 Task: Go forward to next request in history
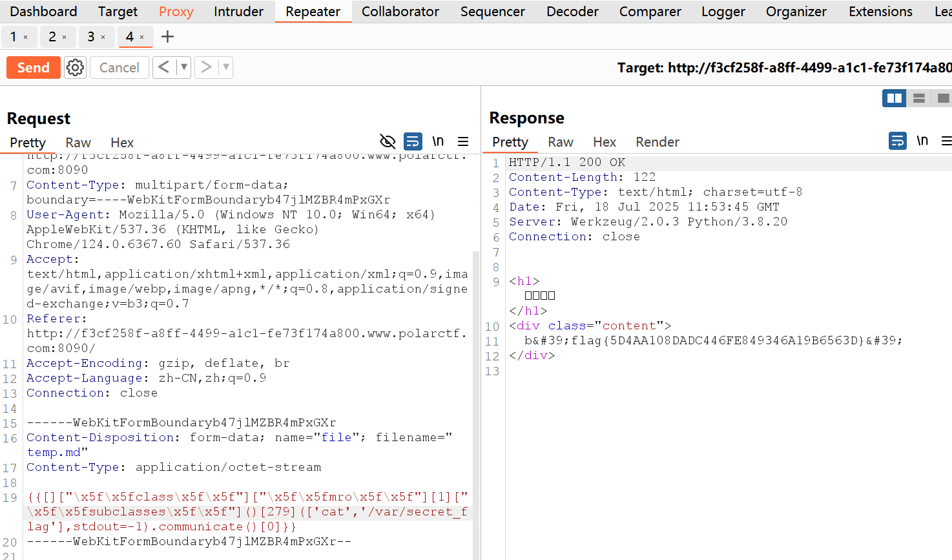click(206, 67)
